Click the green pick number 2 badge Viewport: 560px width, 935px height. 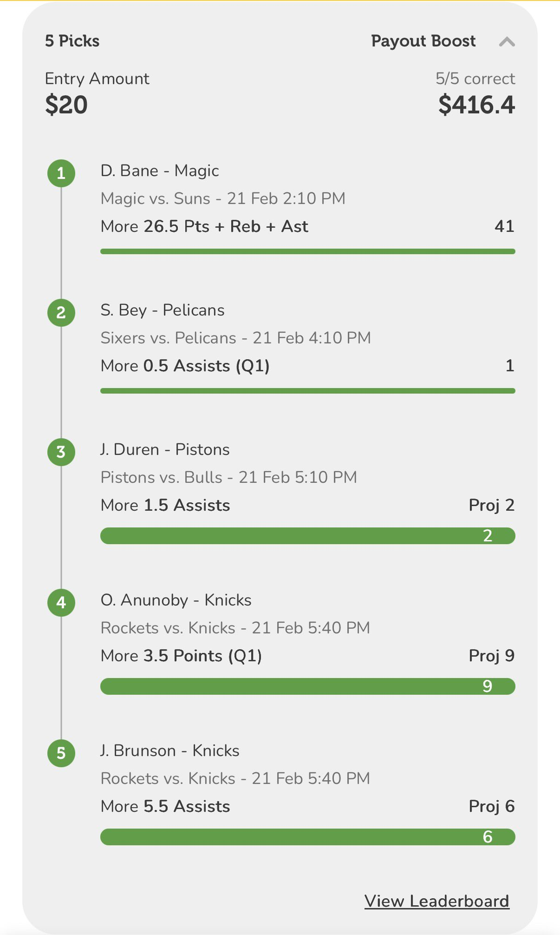click(x=61, y=313)
